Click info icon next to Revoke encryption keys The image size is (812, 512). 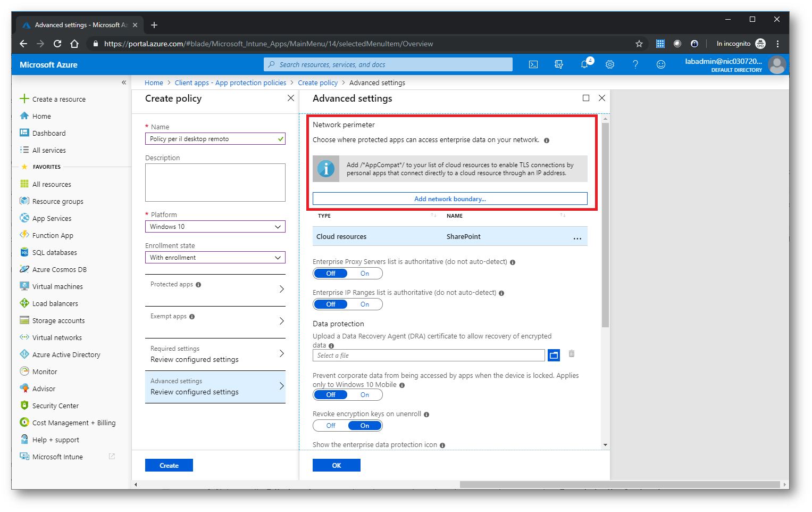[x=426, y=415]
